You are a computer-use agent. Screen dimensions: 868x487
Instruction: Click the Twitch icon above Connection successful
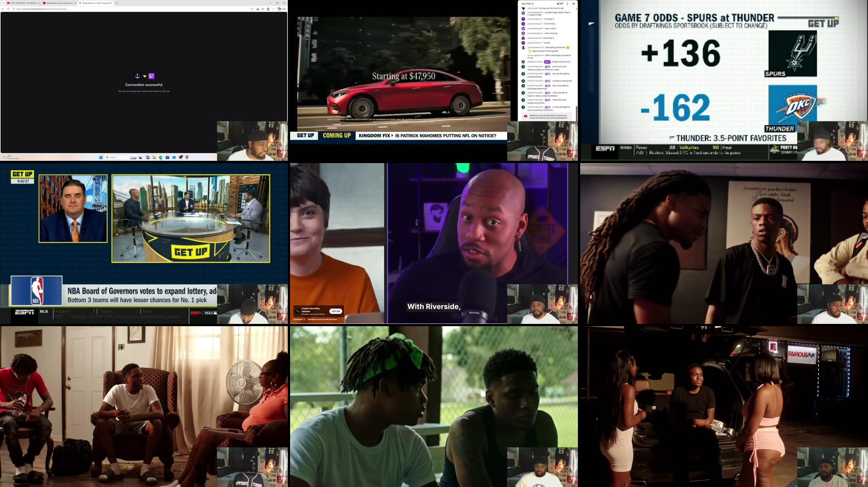(x=151, y=76)
